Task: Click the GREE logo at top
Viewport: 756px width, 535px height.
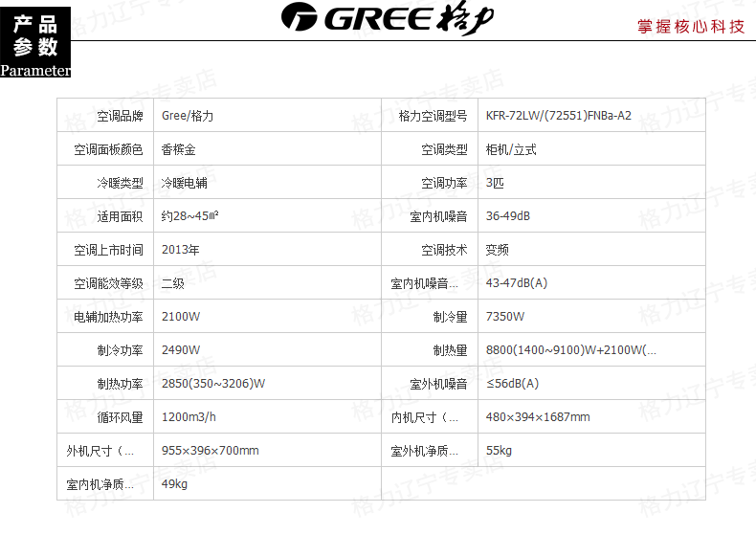Action: click(x=388, y=19)
